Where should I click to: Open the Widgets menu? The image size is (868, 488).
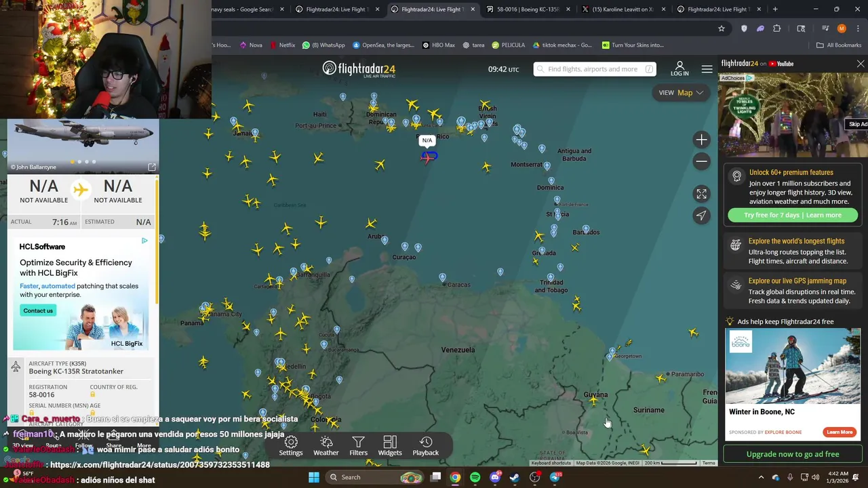[x=390, y=446]
